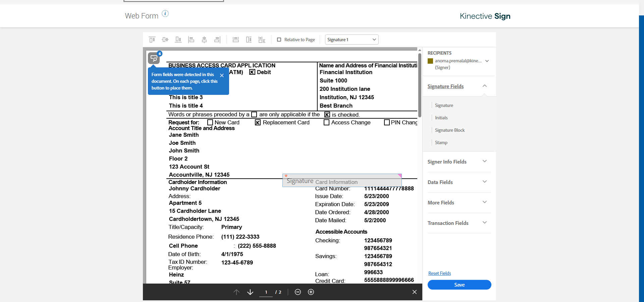Image resolution: width=644 pixels, height=302 pixels.
Task: Click the form field detection icon
Action: [154, 58]
